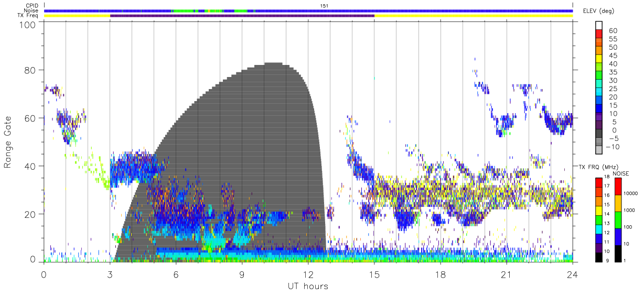Pick the white top cap of elevation colorbar
The width and height of the screenshot is (644, 297).
(x=598, y=26)
